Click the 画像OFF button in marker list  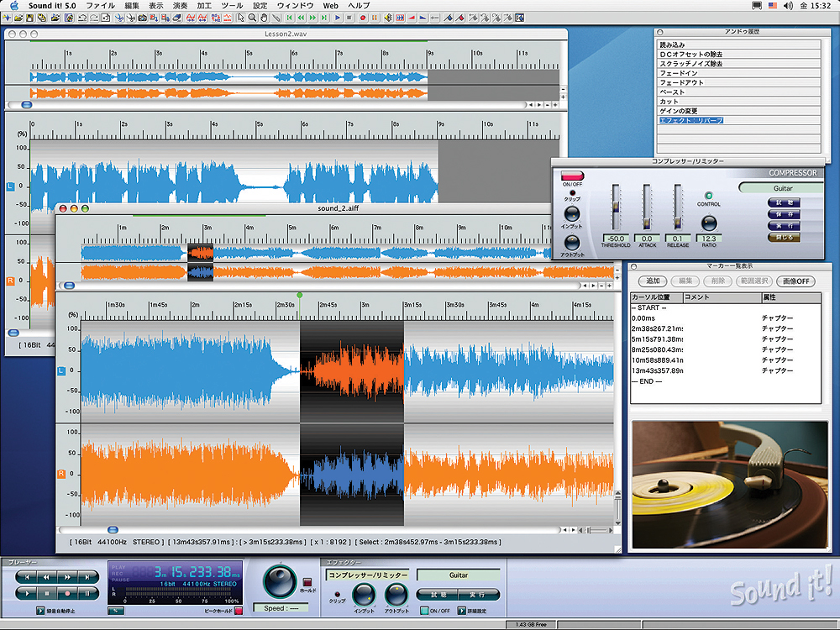[x=795, y=281]
